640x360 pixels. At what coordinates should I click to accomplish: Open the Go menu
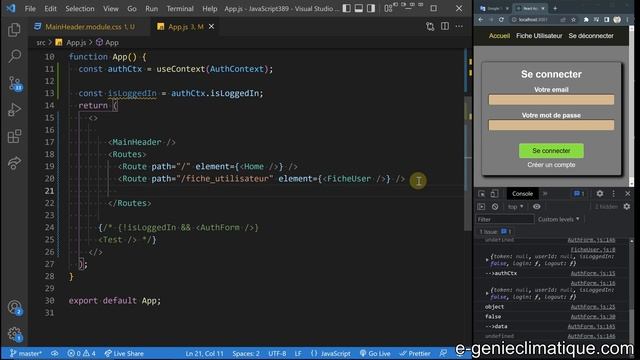(131, 9)
